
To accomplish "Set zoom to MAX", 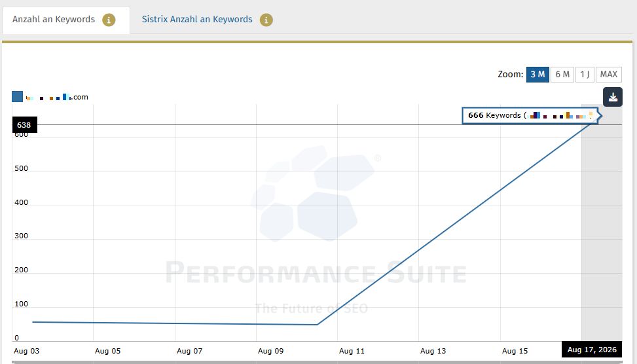I will tap(609, 75).
